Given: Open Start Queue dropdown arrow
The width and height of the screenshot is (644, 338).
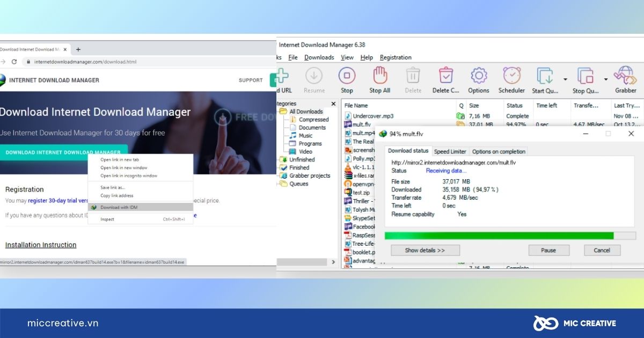Looking at the screenshot, I should (x=565, y=79).
